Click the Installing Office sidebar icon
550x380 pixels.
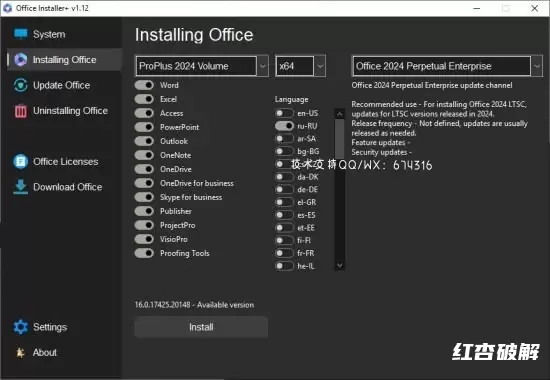[x=21, y=60]
